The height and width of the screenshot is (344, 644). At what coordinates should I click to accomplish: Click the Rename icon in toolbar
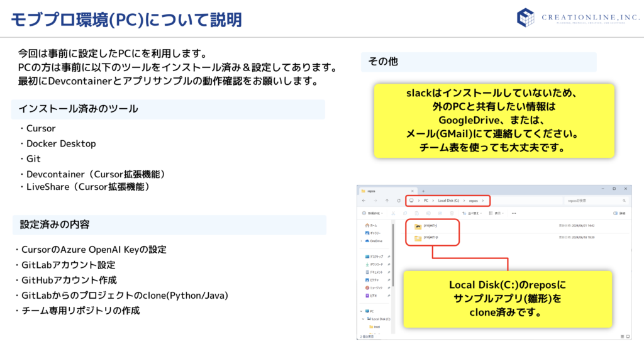pyautogui.click(x=428, y=213)
